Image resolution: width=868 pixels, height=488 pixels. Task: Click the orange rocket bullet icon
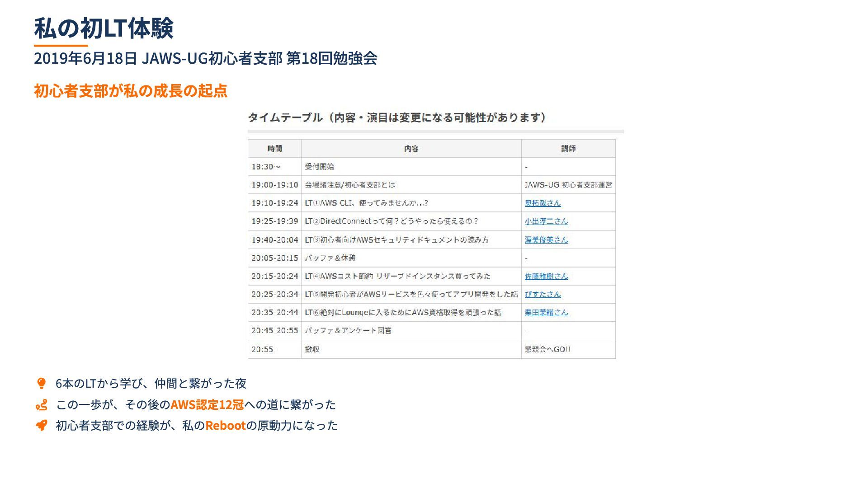click(41, 426)
